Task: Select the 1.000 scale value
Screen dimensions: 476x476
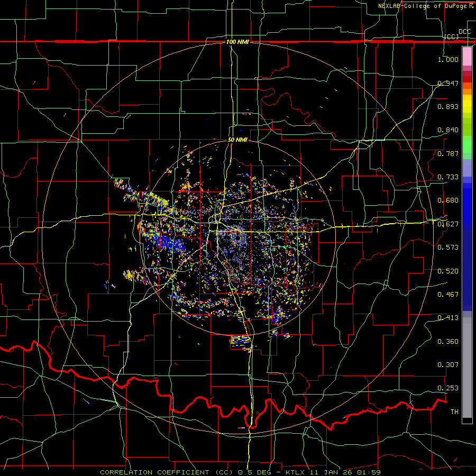Action: [x=448, y=59]
